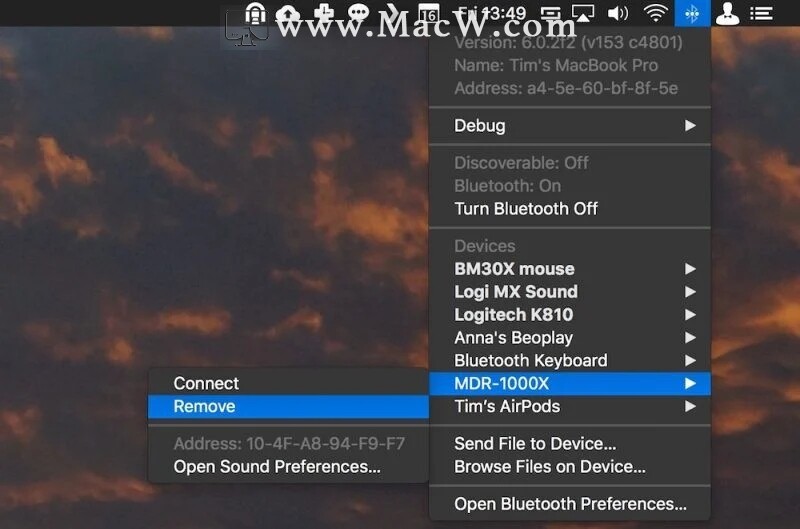Open the Bluetooth menu bar icon
This screenshot has width=800, height=529.
point(692,13)
